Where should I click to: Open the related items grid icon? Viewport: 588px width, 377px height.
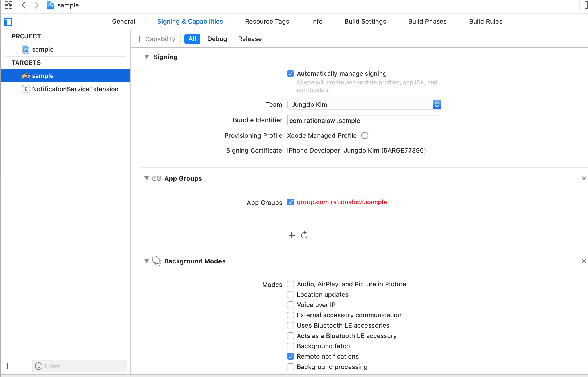tap(9, 5)
